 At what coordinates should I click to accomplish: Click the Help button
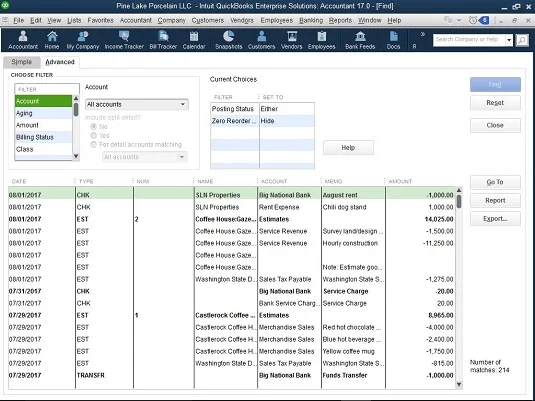[x=348, y=148]
